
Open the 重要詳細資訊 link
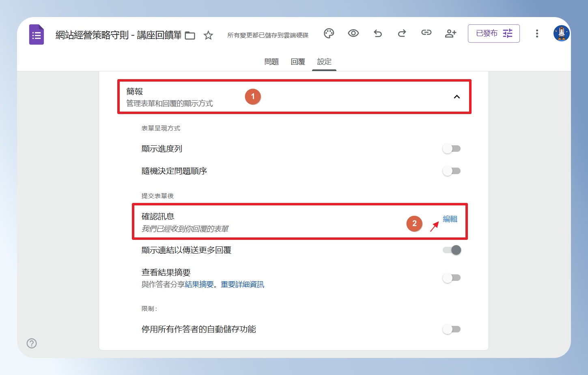tap(242, 284)
